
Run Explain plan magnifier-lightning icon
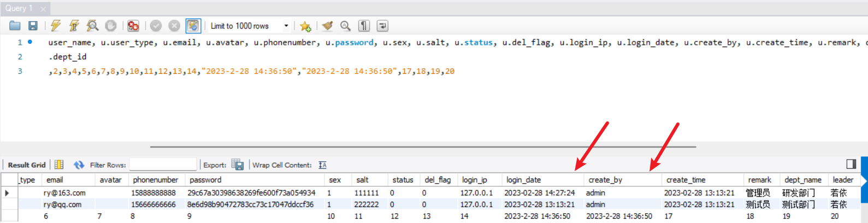coord(93,26)
